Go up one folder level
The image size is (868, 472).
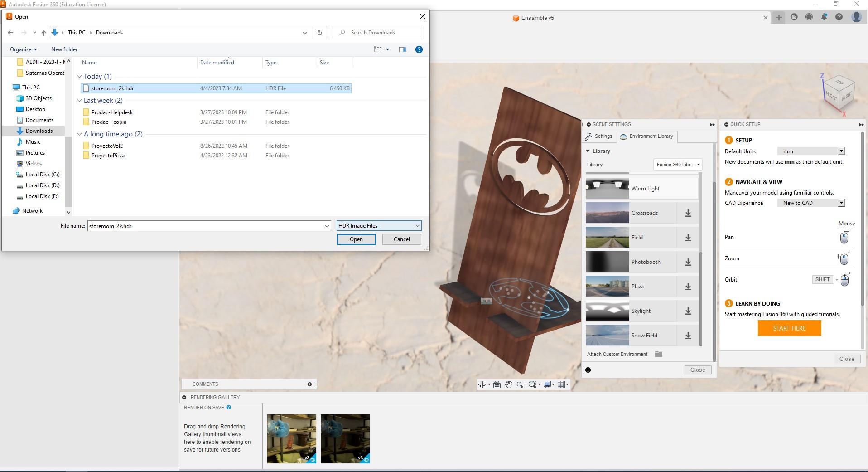pos(43,33)
